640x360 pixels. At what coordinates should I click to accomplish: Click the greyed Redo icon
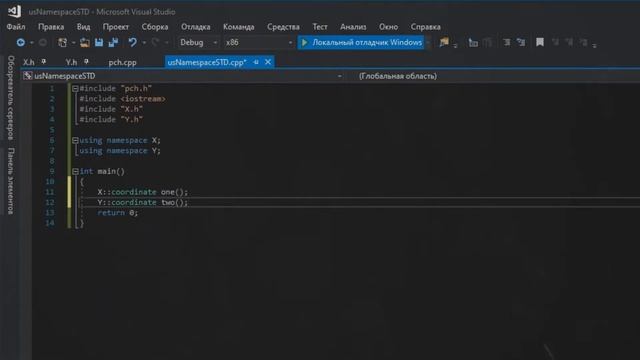point(155,42)
